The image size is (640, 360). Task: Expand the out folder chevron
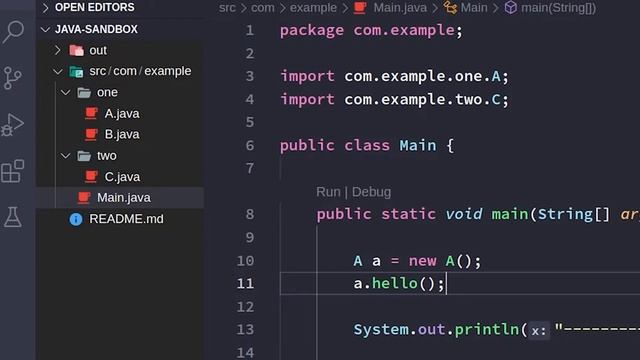click(x=58, y=50)
